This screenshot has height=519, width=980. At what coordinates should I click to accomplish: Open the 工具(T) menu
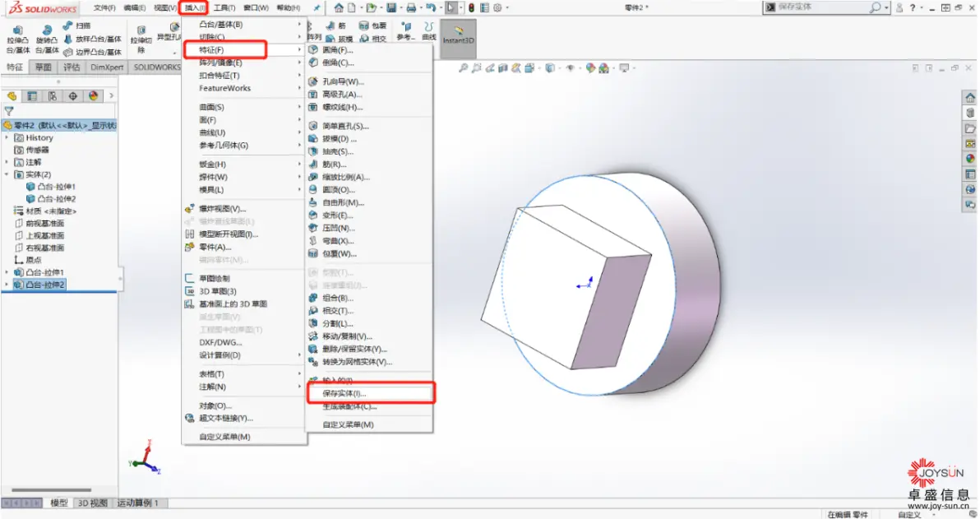[224, 8]
